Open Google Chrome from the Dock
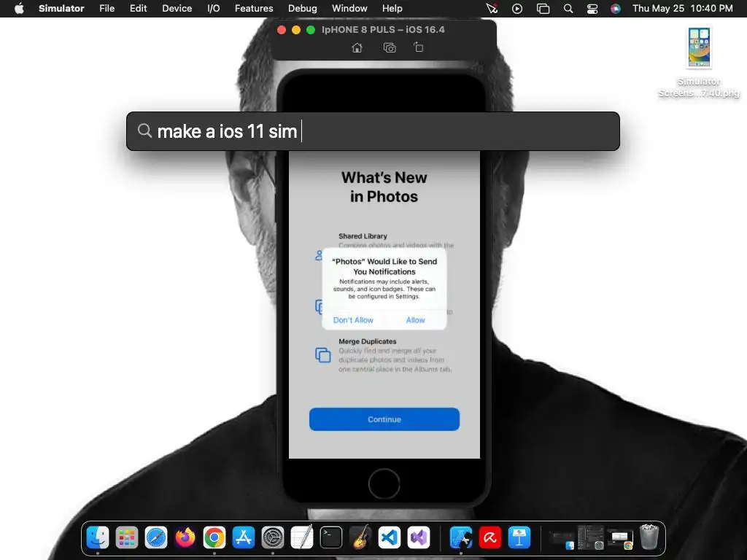 [x=214, y=537]
